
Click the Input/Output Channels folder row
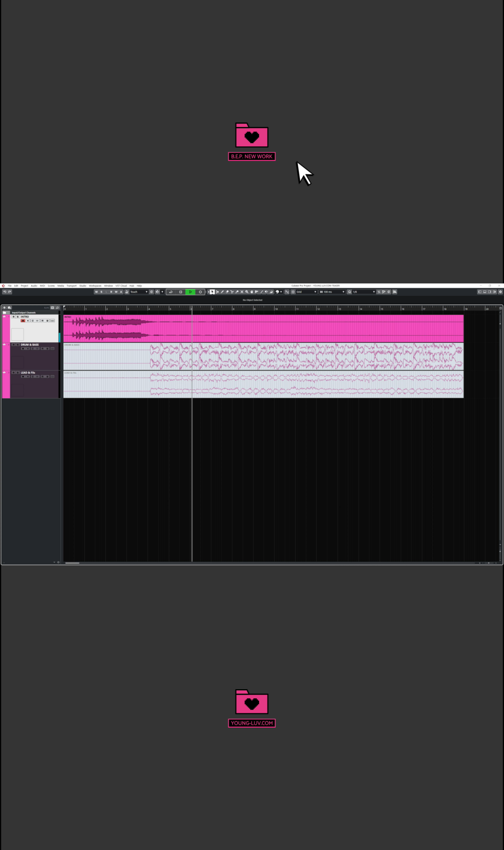pos(30,313)
